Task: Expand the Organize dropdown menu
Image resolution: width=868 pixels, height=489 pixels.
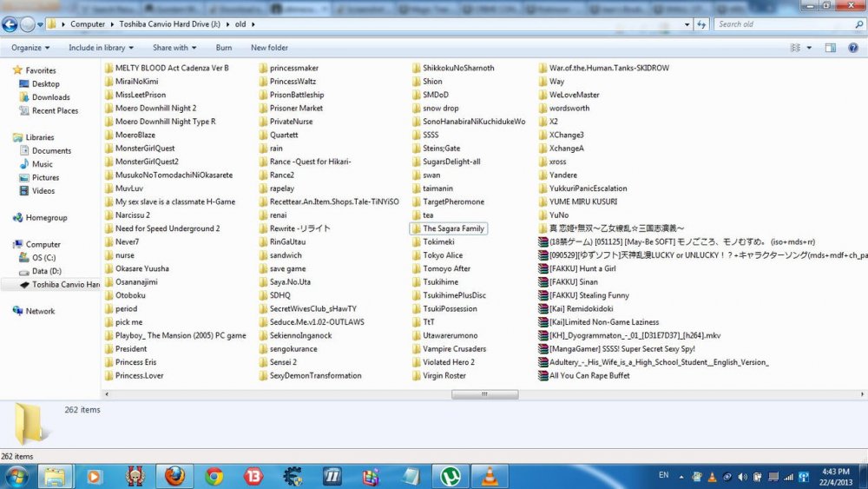Action: pyautogui.click(x=30, y=48)
